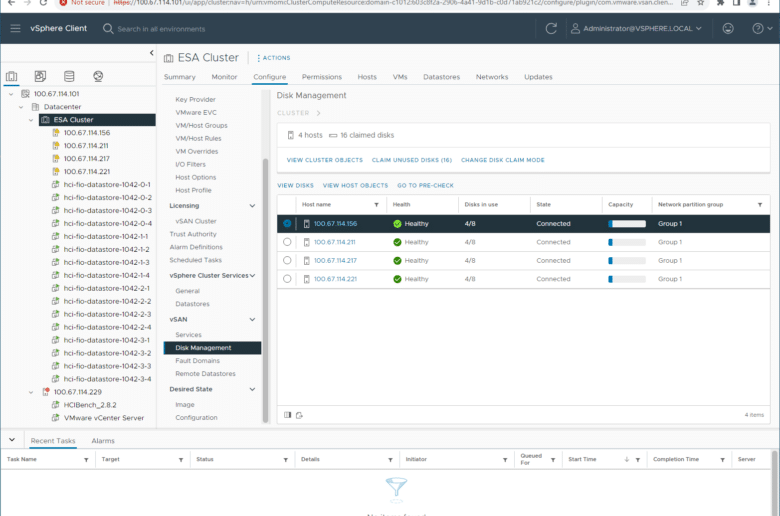This screenshot has width=780, height=516.
Task: Open the host link 100.67.114.217
Action: [x=335, y=260]
